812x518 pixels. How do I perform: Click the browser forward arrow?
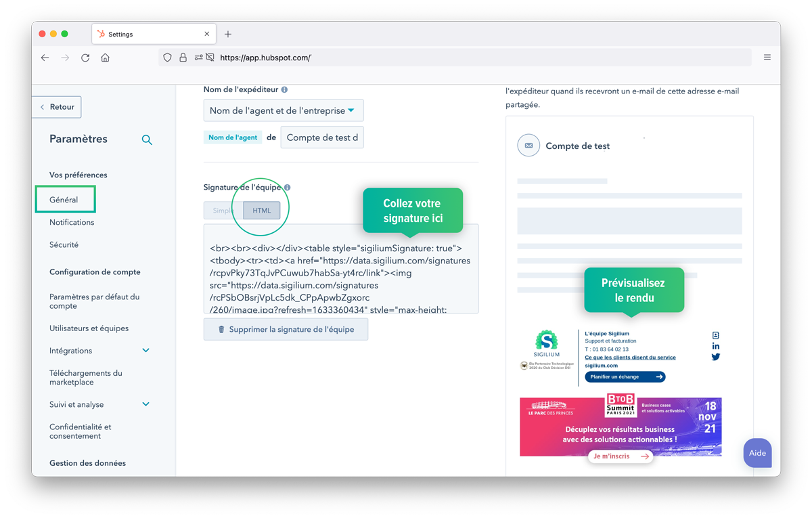66,58
